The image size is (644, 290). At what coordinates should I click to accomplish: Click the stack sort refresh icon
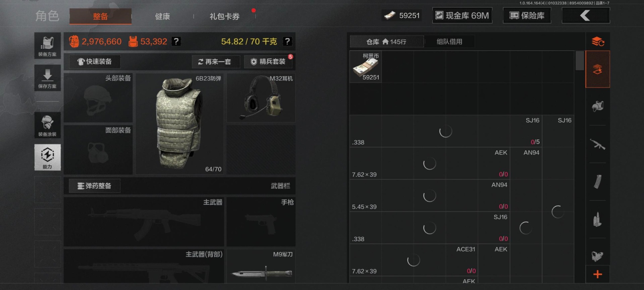(597, 42)
